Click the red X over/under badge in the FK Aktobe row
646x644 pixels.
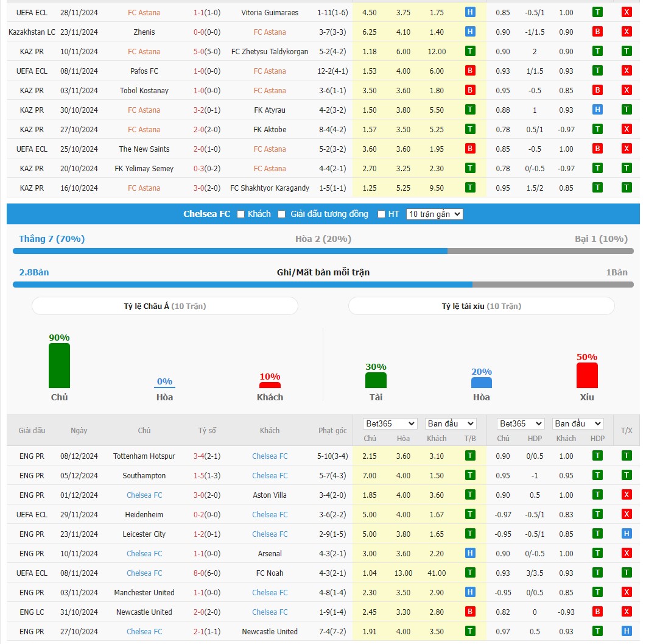pyautogui.click(x=627, y=129)
